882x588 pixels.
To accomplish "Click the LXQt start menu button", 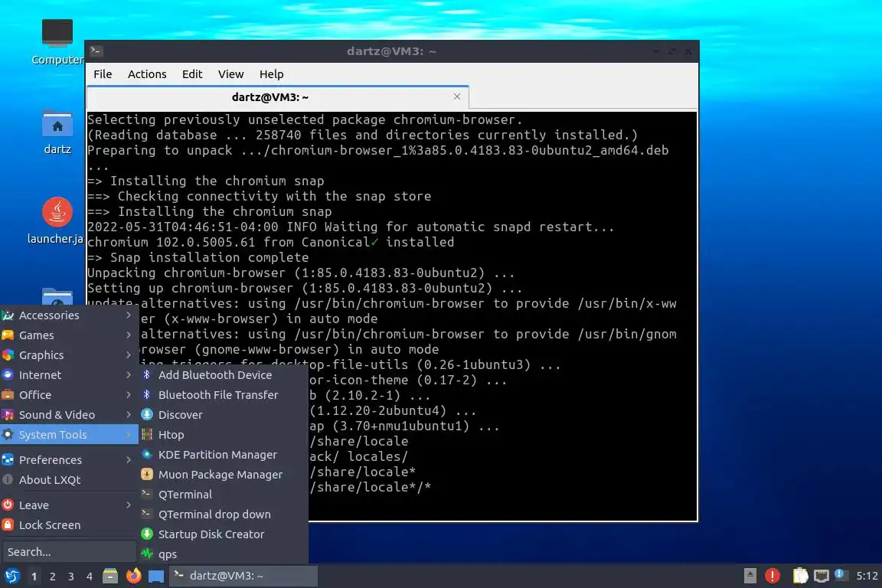I will 11,576.
